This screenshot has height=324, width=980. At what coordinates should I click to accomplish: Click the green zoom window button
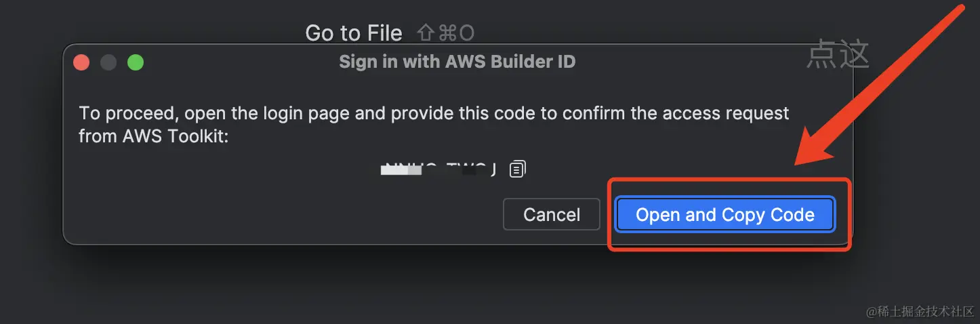coord(136,62)
